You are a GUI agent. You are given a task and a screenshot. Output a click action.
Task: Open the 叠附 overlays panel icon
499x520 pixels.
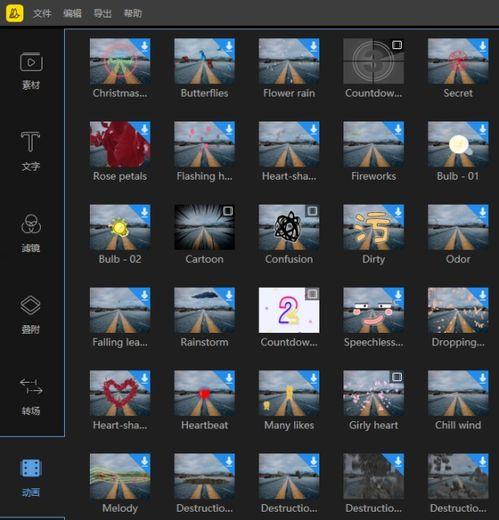point(31,305)
